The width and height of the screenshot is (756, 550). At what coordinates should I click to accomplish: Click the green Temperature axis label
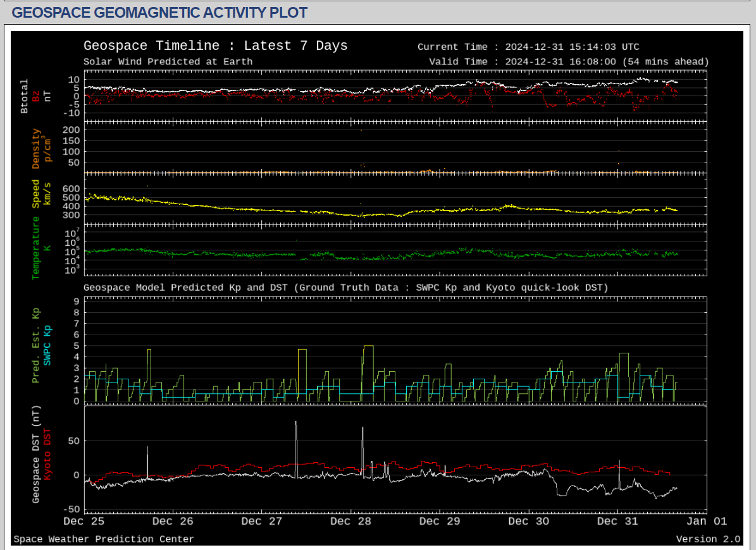tap(36, 247)
